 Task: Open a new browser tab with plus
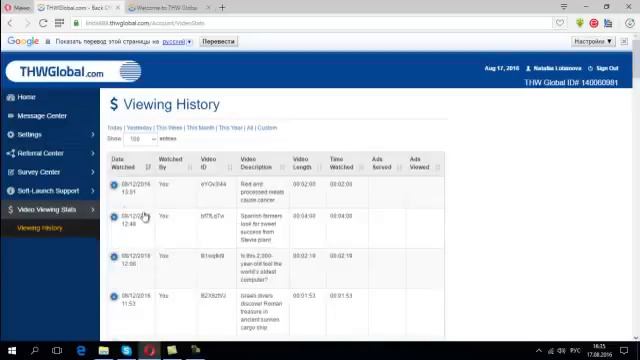[x=222, y=7]
